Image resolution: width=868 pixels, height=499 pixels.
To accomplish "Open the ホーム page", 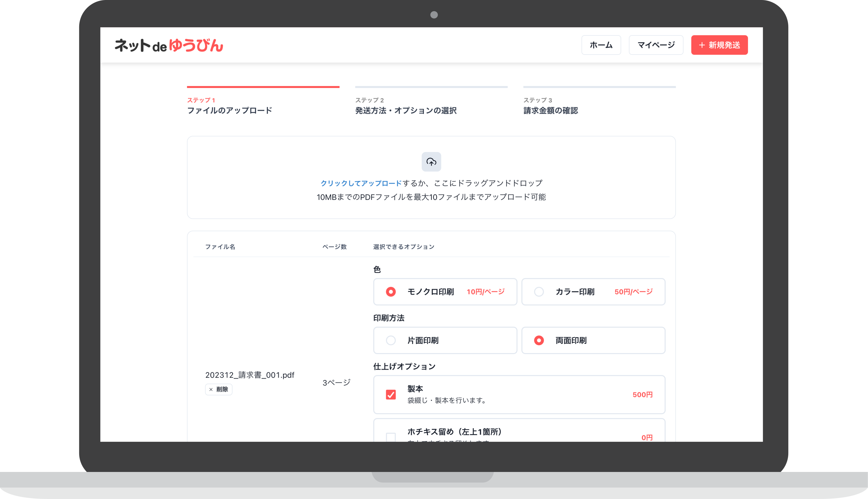I will coord(601,45).
